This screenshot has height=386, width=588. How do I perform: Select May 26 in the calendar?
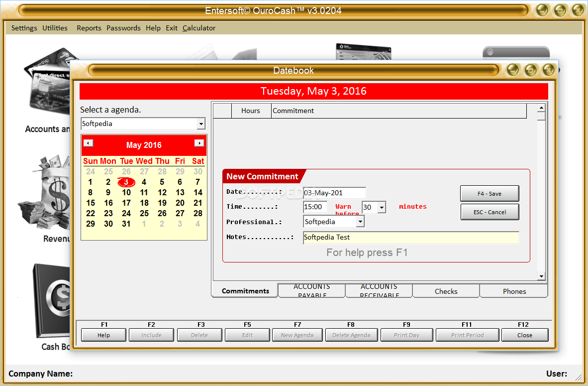pos(162,213)
